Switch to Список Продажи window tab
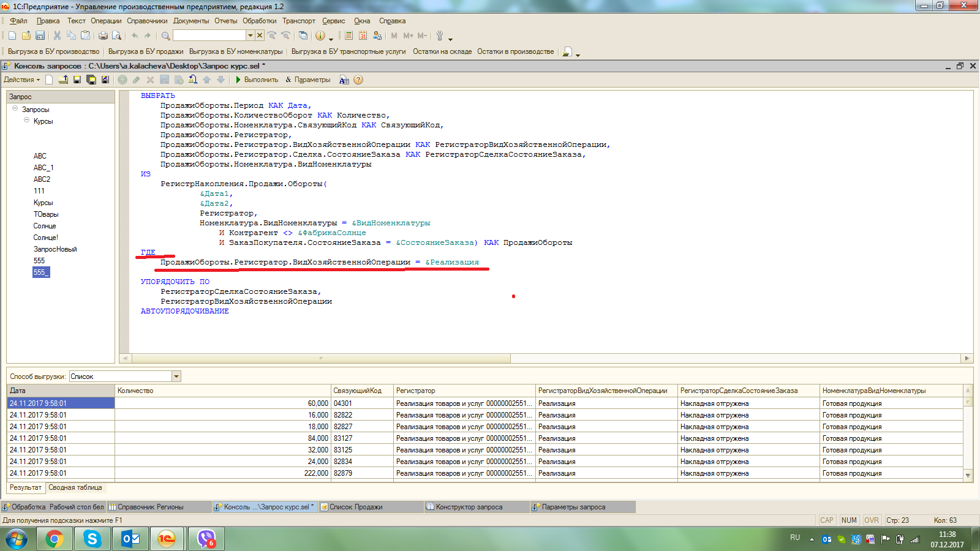 click(x=370, y=507)
